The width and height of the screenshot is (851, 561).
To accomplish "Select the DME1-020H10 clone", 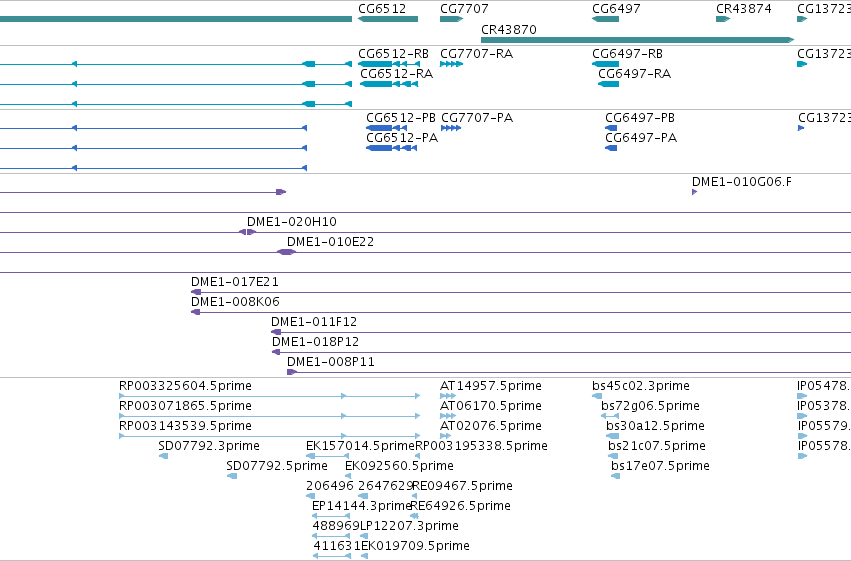I will point(247,232).
